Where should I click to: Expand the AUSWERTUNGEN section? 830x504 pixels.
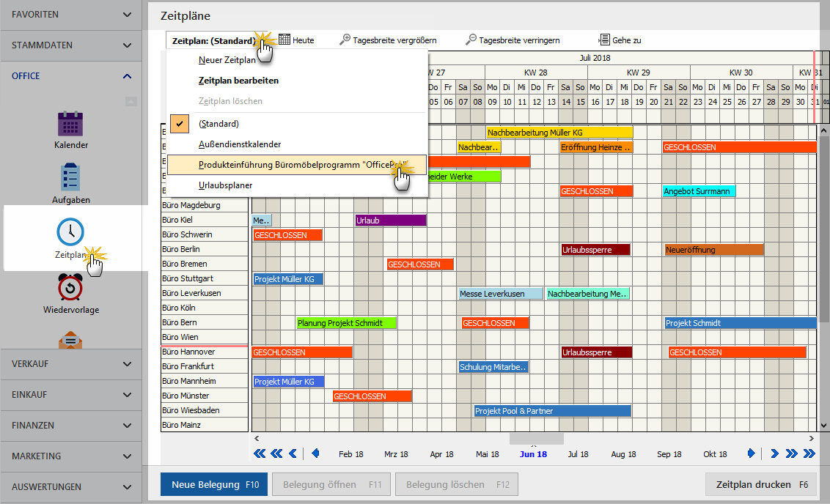pyautogui.click(x=71, y=486)
